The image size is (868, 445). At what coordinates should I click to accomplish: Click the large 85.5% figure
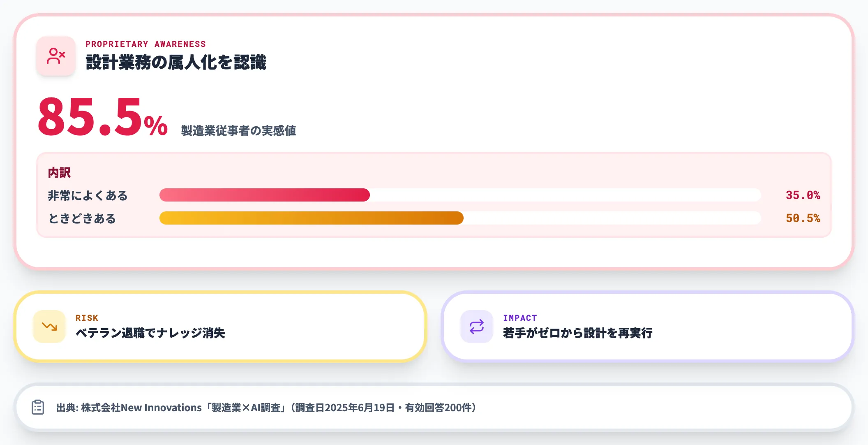[x=103, y=117]
